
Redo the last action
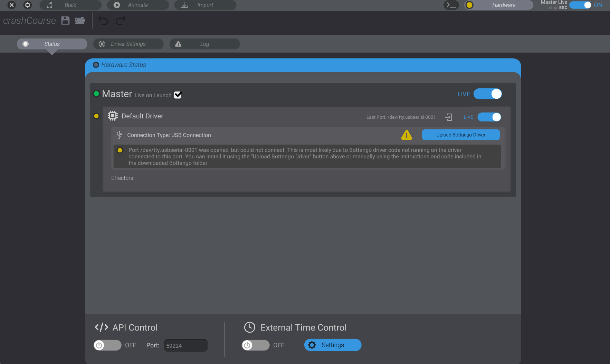tap(120, 20)
